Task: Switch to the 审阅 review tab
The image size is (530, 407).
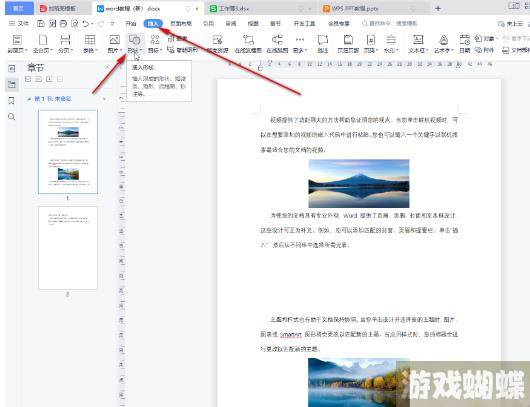Action: (x=231, y=23)
